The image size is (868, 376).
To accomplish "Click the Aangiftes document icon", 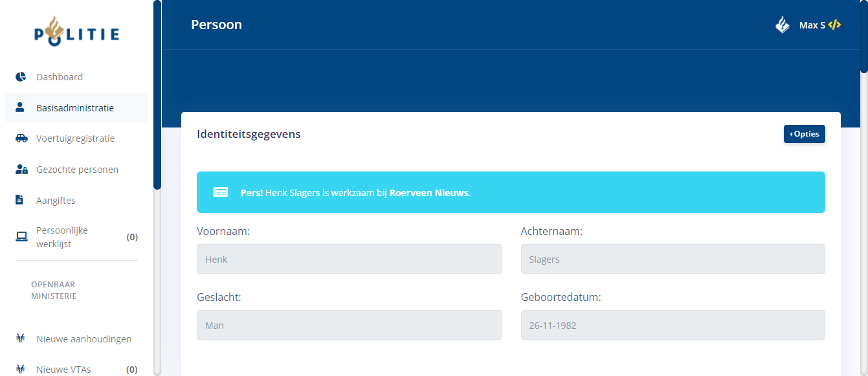I will point(19,200).
